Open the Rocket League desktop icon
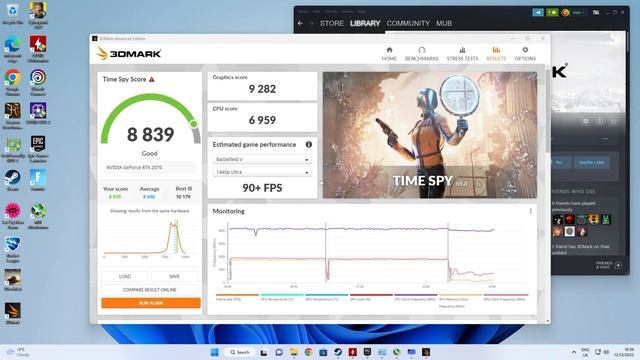 [13, 249]
